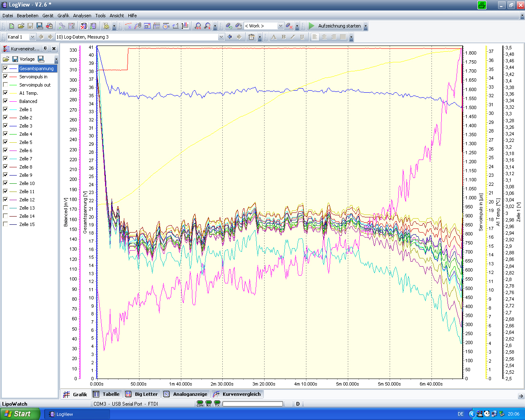The width and height of the screenshot is (525, 420).
Task: Open the Datei menu
Action: [8, 16]
